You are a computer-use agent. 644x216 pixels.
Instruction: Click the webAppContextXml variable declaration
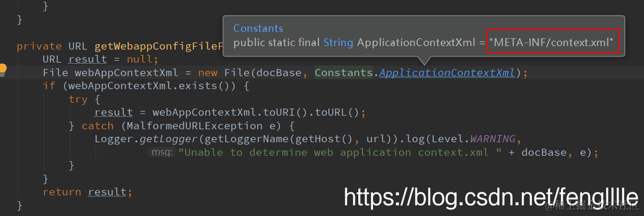point(127,73)
